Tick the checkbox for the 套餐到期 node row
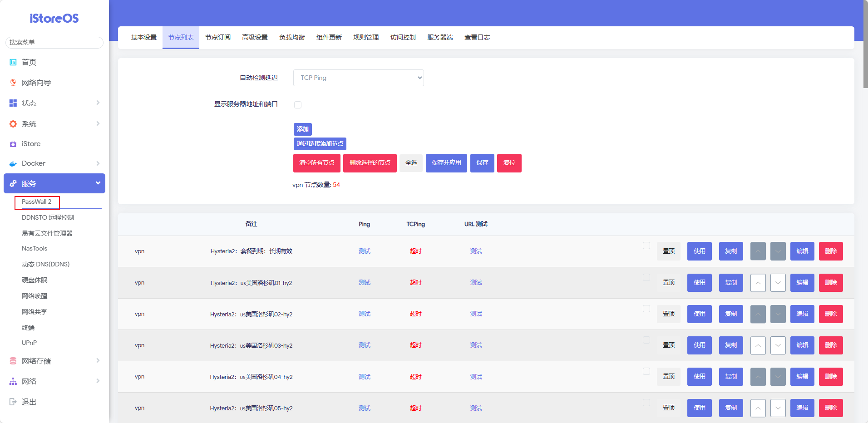This screenshot has height=423, width=868. point(646,246)
